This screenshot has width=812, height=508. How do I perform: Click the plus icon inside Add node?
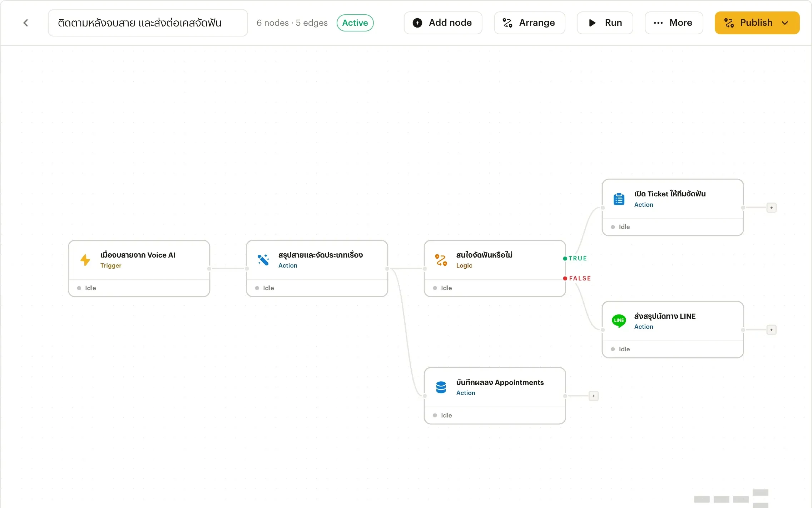point(417,23)
